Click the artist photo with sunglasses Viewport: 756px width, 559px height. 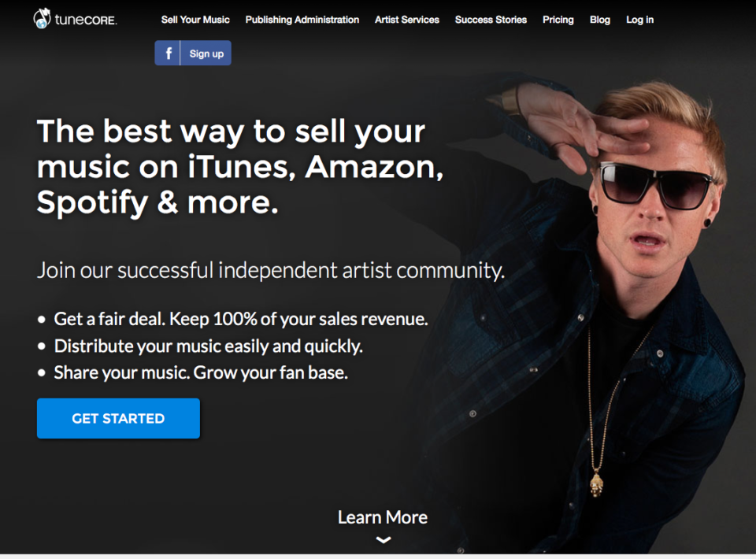(x=602, y=309)
